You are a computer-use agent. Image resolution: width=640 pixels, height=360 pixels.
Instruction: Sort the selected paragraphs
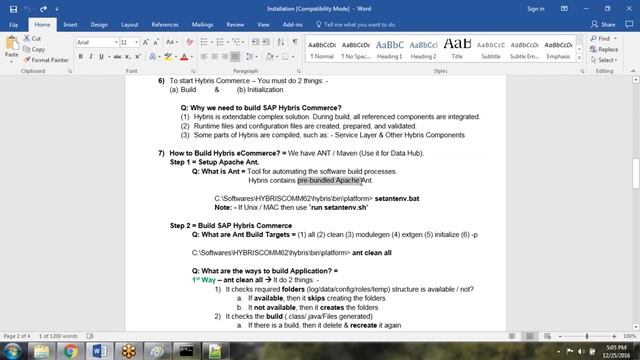pyautogui.click(x=281, y=42)
